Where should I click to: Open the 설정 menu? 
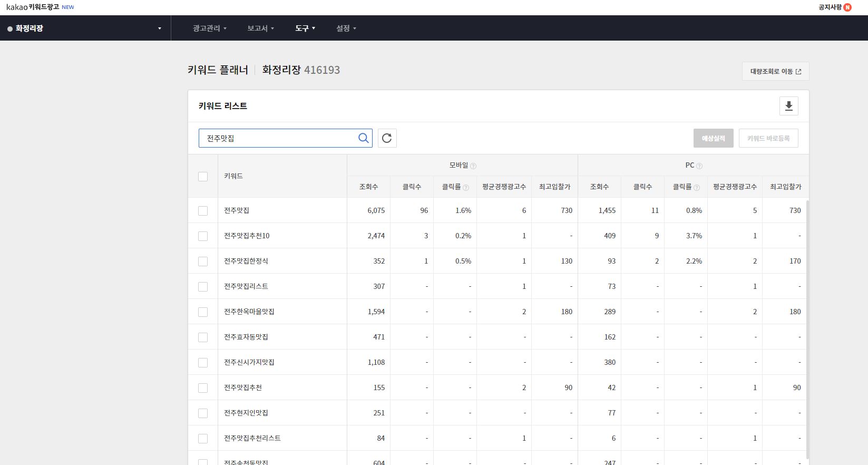click(x=346, y=28)
